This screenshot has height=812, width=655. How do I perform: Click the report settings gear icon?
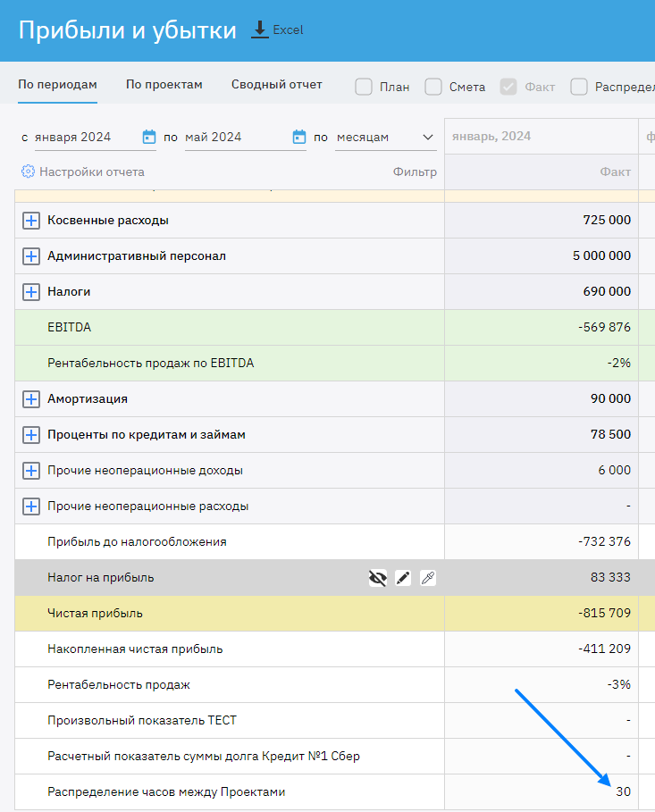point(28,172)
